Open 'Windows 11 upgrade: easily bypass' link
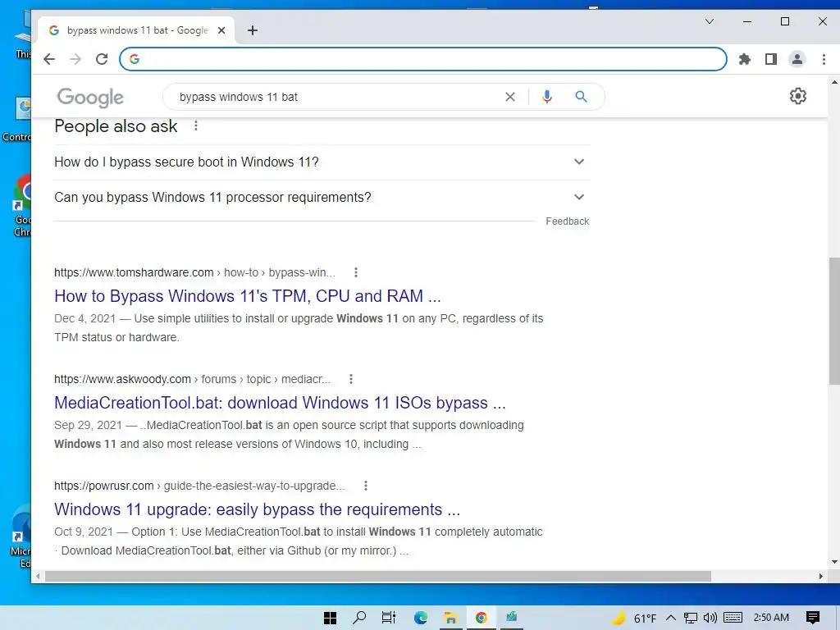This screenshot has height=630, width=840. pyautogui.click(x=257, y=509)
